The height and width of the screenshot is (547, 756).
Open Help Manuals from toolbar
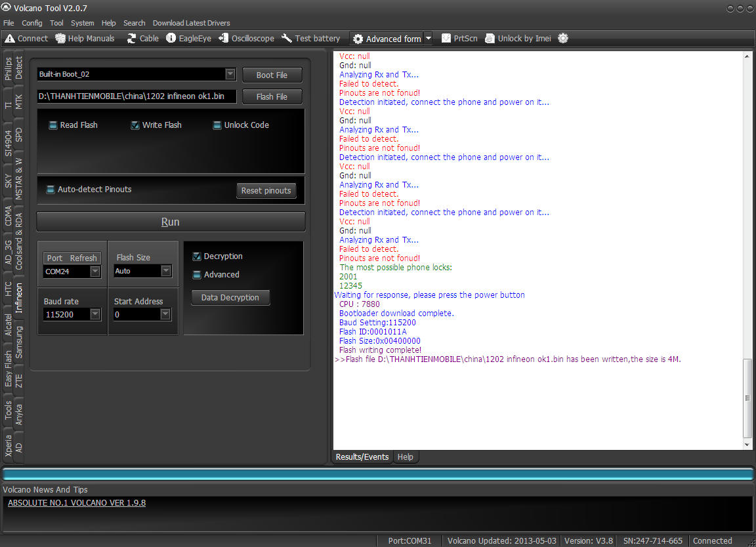pyautogui.click(x=85, y=39)
